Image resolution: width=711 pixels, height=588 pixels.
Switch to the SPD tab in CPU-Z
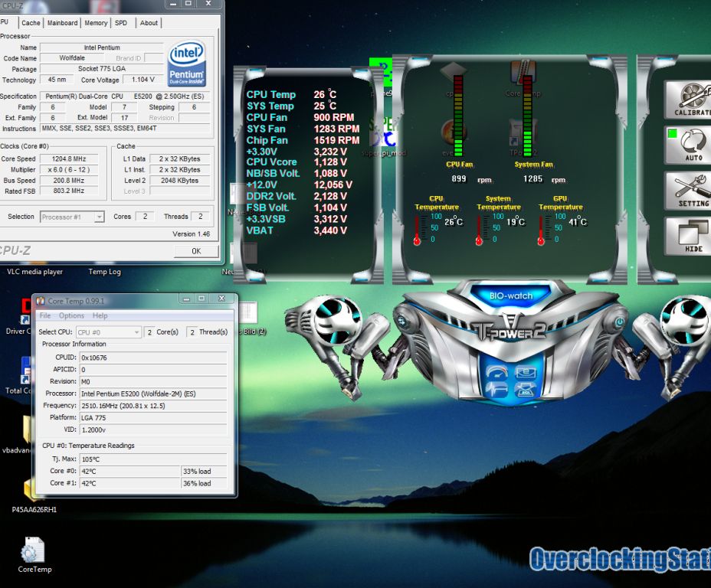(x=121, y=23)
